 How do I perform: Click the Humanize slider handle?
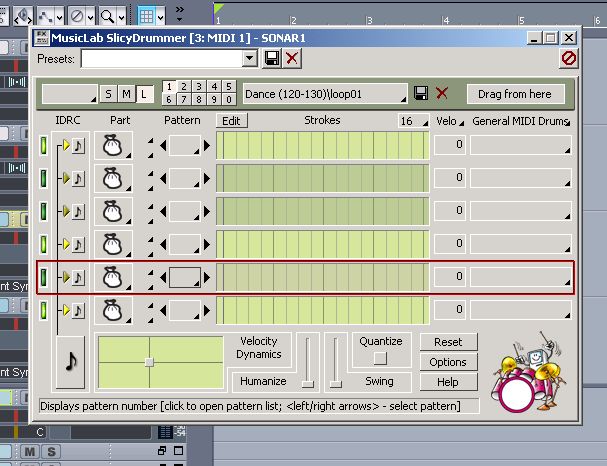pyautogui.click(x=308, y=384)
